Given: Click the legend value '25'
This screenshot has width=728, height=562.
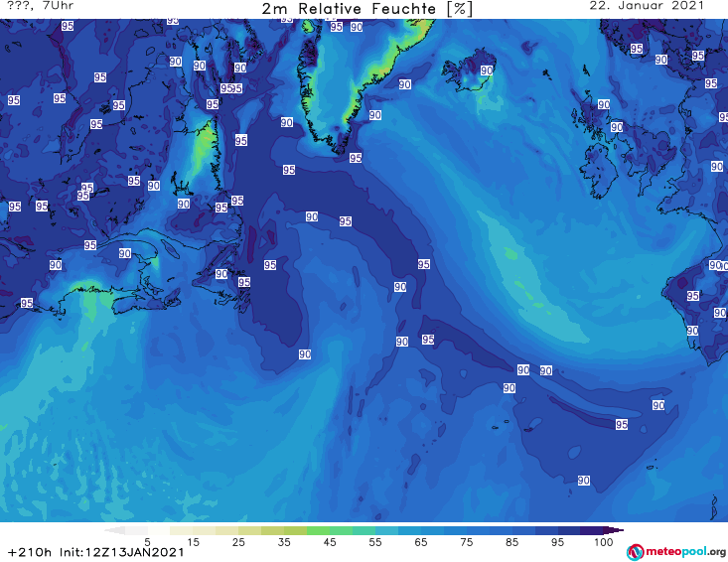Looking at the screenshot, I should 238,542.
